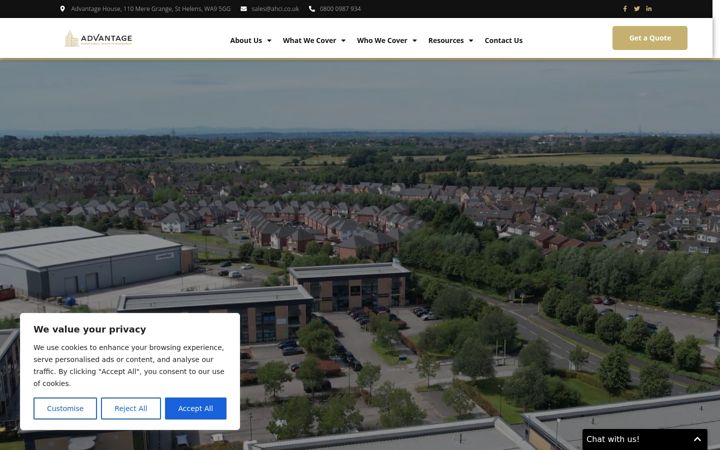The width and height of the screenshot is (720, 450).
Task: Open the Resources menu
Action: (x=446, y=40)
